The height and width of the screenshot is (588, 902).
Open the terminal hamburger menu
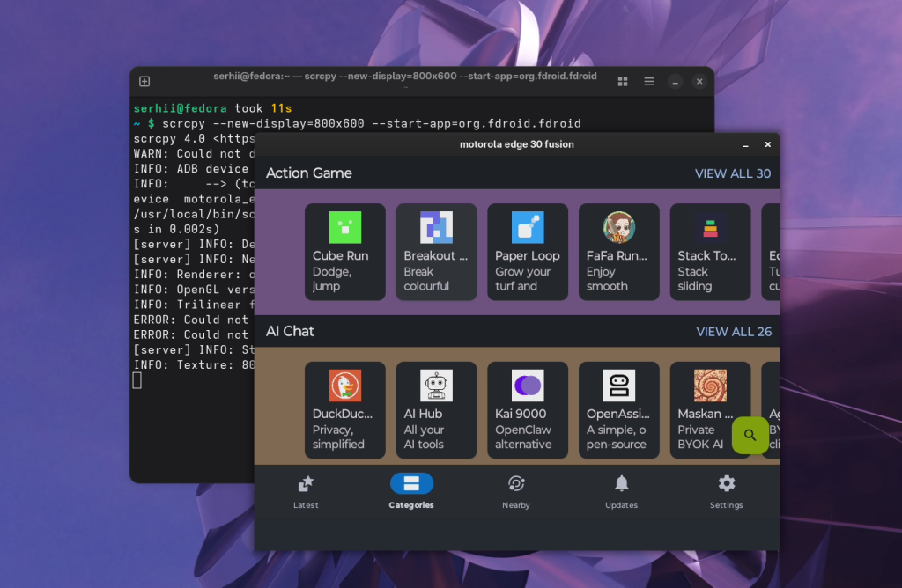click(649, 82)
